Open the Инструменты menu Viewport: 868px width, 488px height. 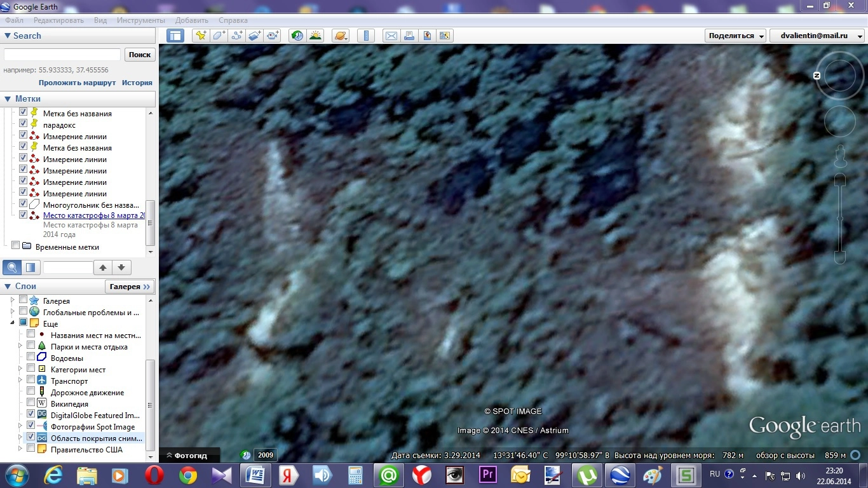pyautogui.click(x=140, y=20)
